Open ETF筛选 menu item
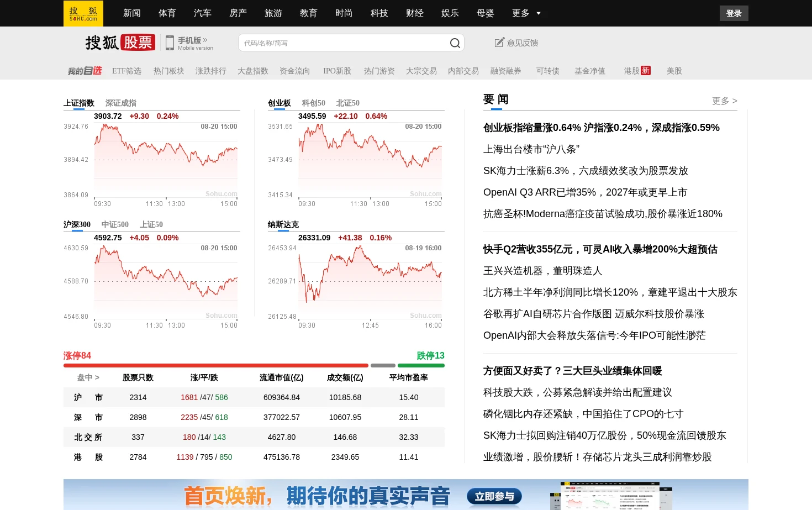This screenshot has height=510, width=812. [126, 71]
